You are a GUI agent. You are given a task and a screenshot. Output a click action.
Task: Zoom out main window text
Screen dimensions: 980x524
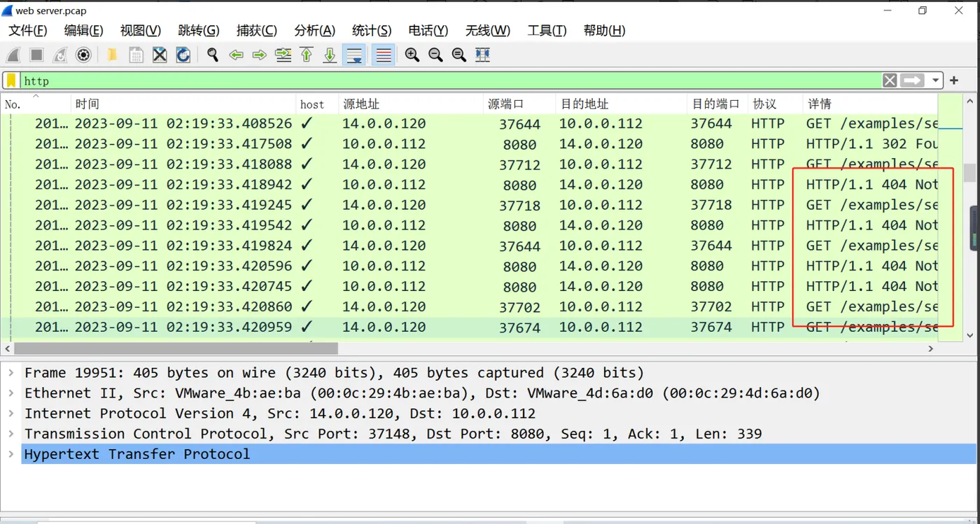[435, 55]
